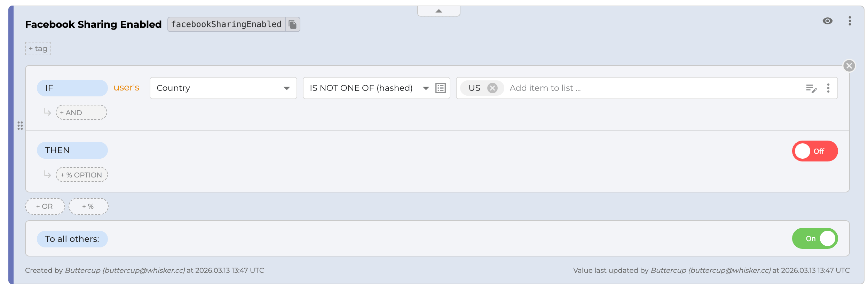Add an OR targeting rule
The height and width of the screenshot is (293, 868).
point(45,206)
